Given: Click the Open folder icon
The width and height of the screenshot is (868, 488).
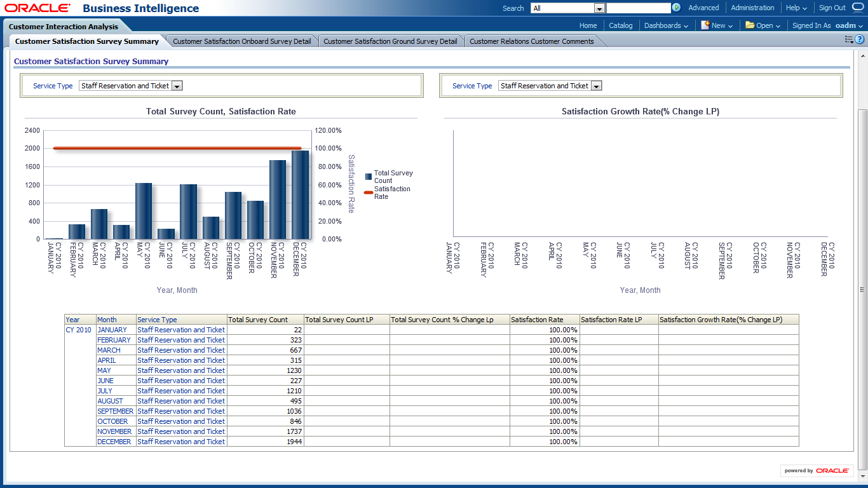Looking at the screenshot, I should click(750, 25).
